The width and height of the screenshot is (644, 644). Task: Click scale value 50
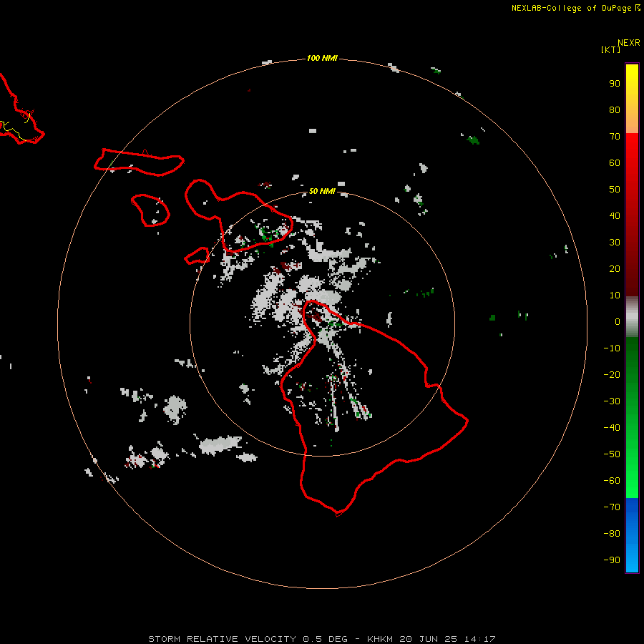[x=615, y=190]
